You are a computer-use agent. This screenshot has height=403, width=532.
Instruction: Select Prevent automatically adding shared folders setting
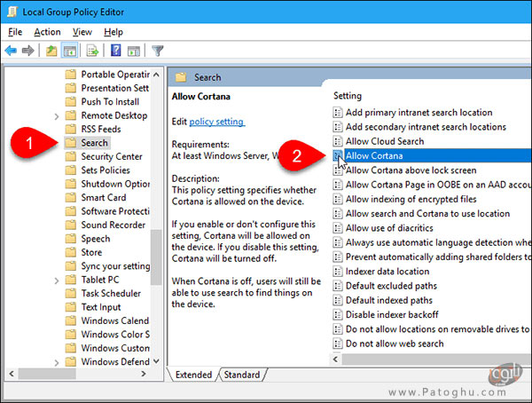click(438, 257)
